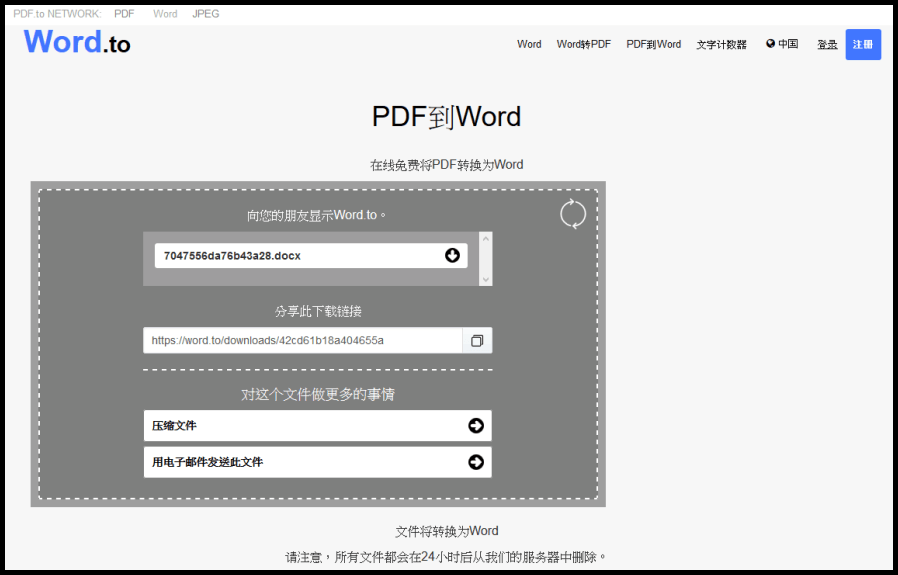Click the share download link field
898x575 pixels.
pyautogui.click(x=302, y=341)
